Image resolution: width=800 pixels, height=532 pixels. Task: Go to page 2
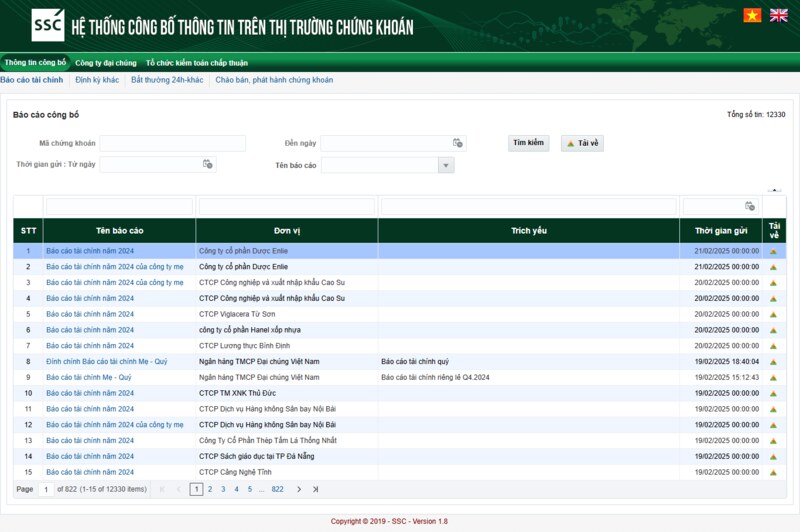[x=210, y=489]
